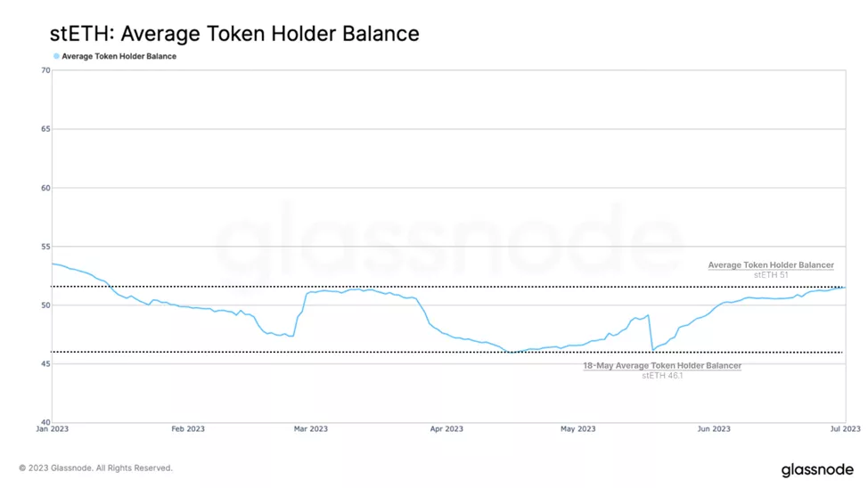The image size is (868, 488).
Task: Select the Jun 2023 x-axis label
Action: click(x=714, y=428)
